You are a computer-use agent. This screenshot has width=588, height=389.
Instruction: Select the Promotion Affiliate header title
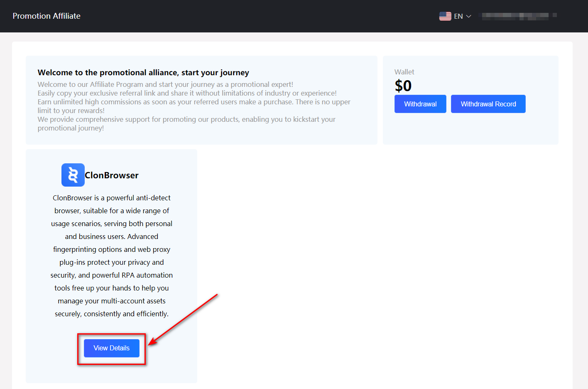47,16
